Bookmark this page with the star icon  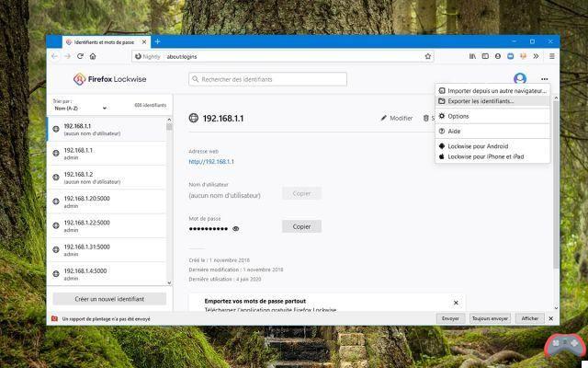coord(428,56)
